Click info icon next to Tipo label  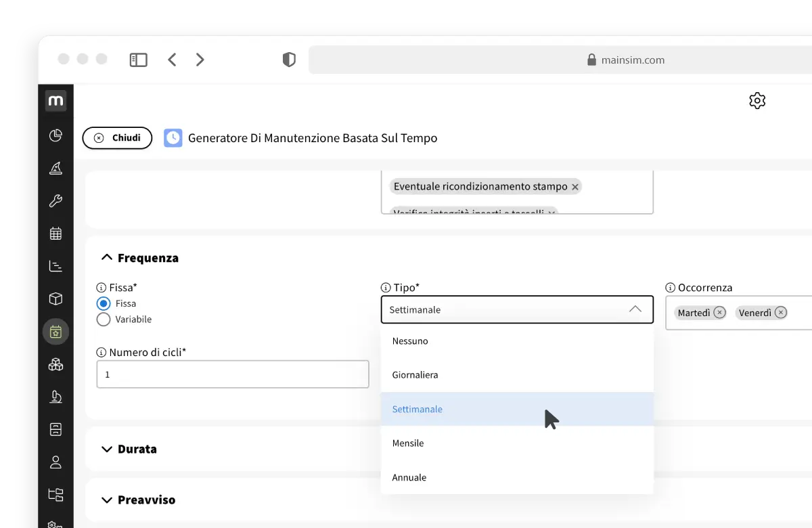coord(386,288)
